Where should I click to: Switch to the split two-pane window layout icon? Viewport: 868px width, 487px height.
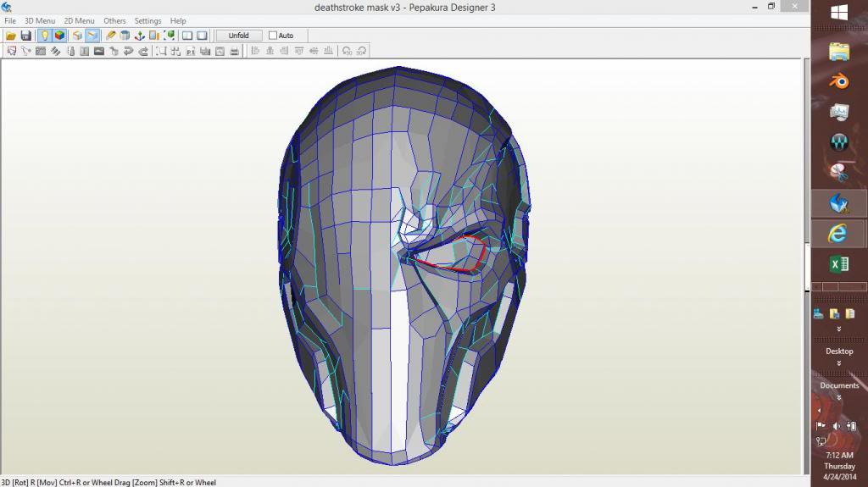[187, 36]
